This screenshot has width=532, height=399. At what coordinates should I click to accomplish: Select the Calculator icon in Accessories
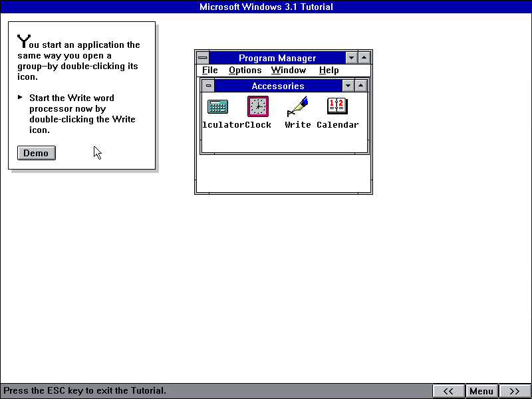pyautogui.click(x=217, y=106)
